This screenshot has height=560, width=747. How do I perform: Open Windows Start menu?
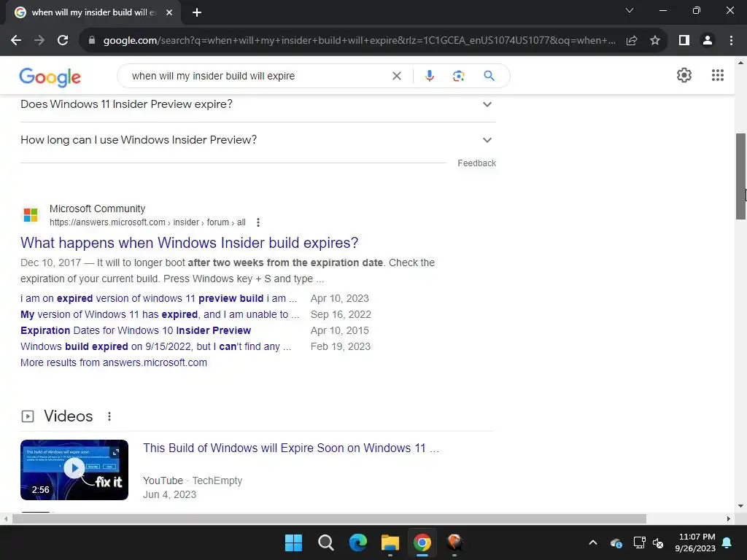(x=293, y=542)
